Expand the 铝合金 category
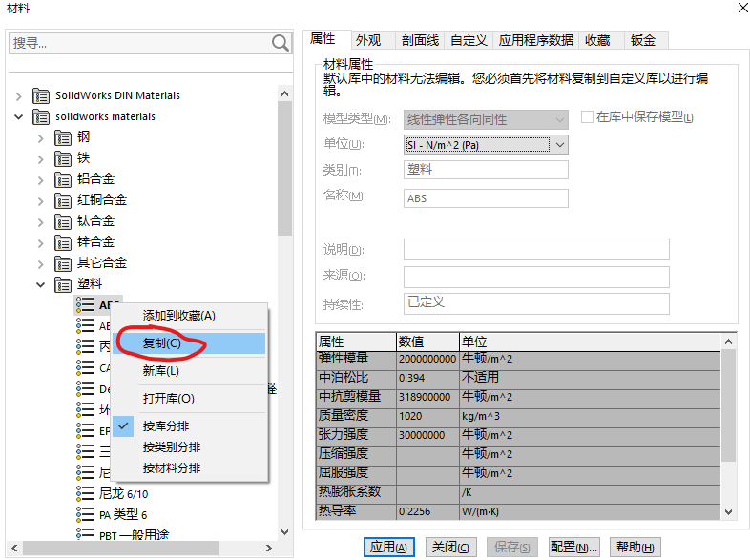750x560 pixels. click(x=41, y=180)
